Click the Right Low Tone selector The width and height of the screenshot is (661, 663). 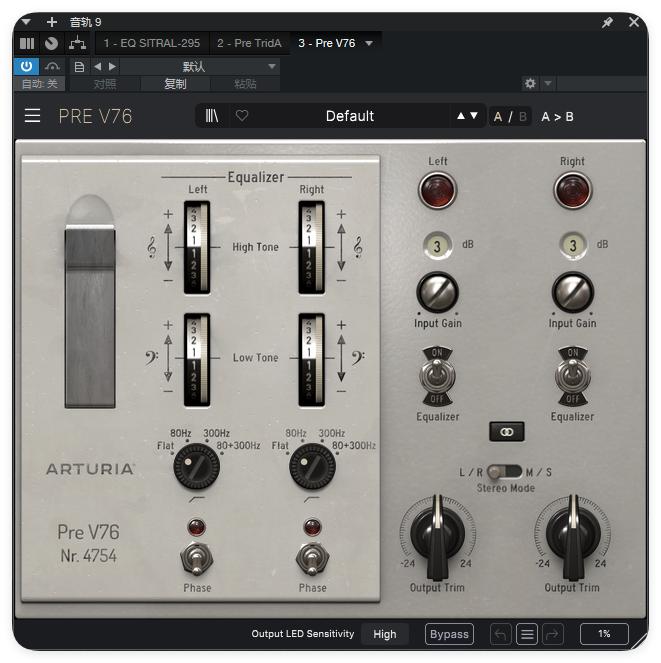click(312, 359)
